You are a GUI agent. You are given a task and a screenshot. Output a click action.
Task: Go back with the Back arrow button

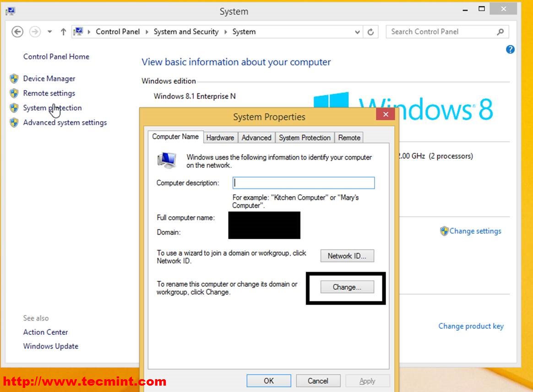click(17, 32)
